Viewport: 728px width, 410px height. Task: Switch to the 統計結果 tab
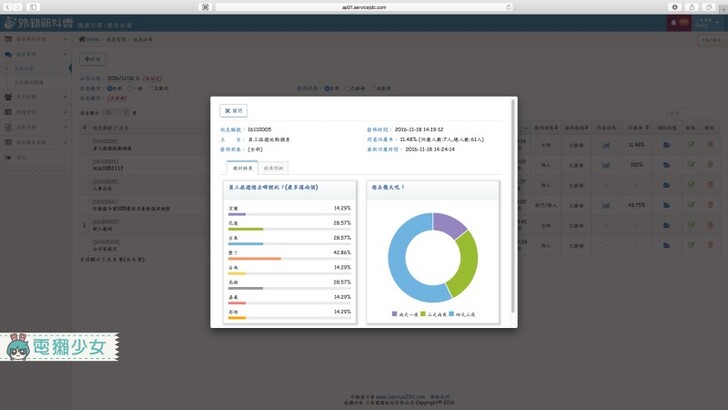point(242,168)
